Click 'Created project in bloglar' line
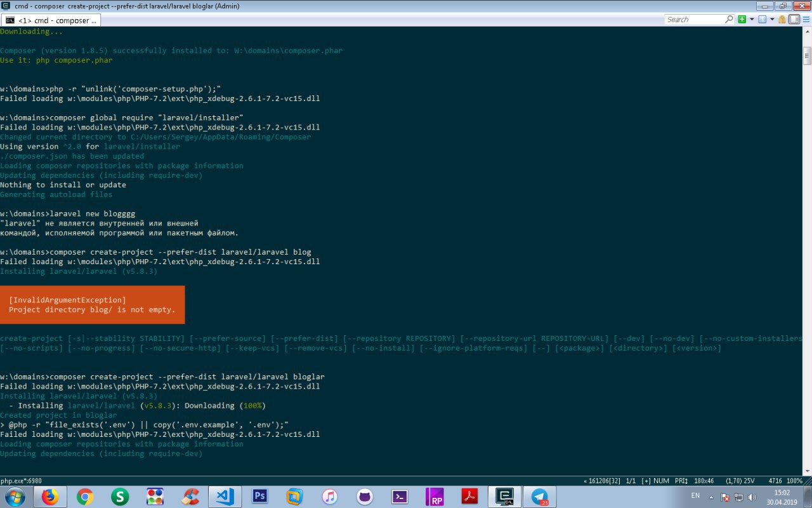This screenshot has height=508, width=812. [58, 415]
